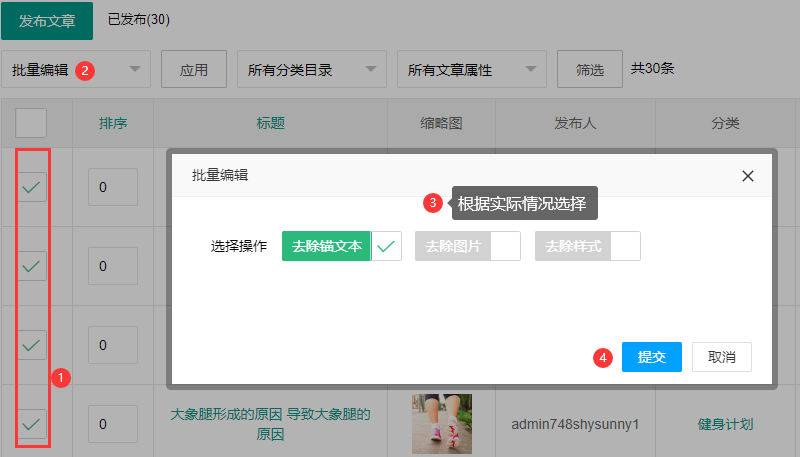Enable the 去除样式 option
The width and height of the screenshot is (800, 457).
point(625,246)
